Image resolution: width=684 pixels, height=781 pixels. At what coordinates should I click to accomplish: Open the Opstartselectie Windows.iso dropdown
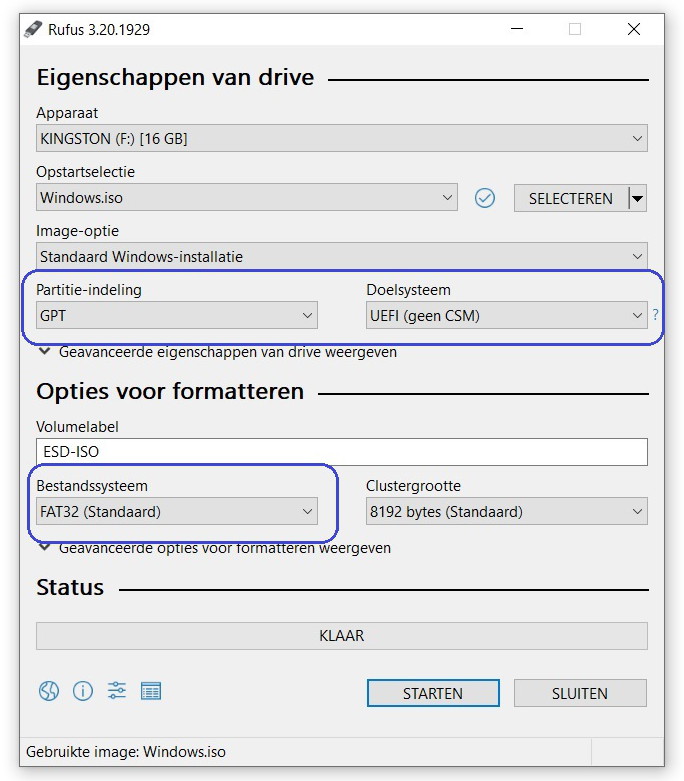point(246,198)
